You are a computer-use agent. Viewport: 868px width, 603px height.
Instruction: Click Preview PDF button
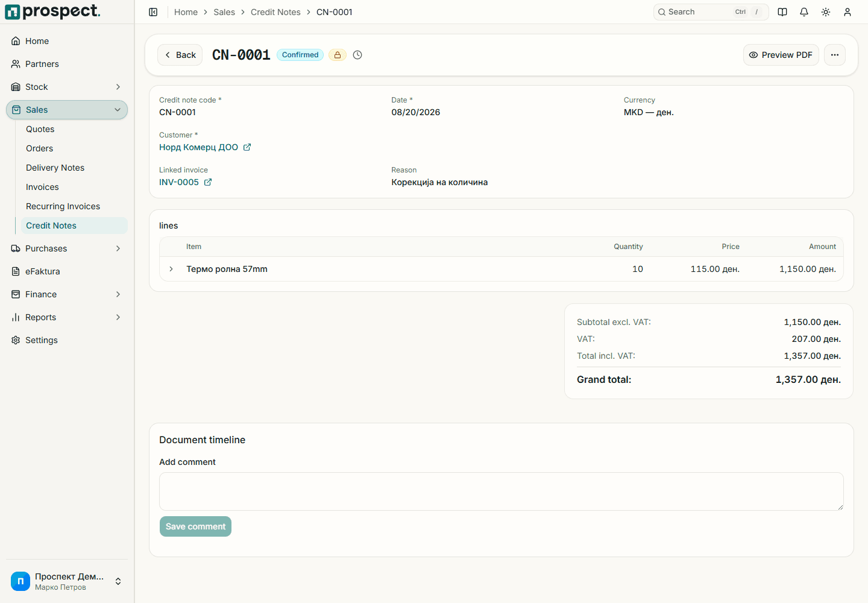(x=781, y=55)
